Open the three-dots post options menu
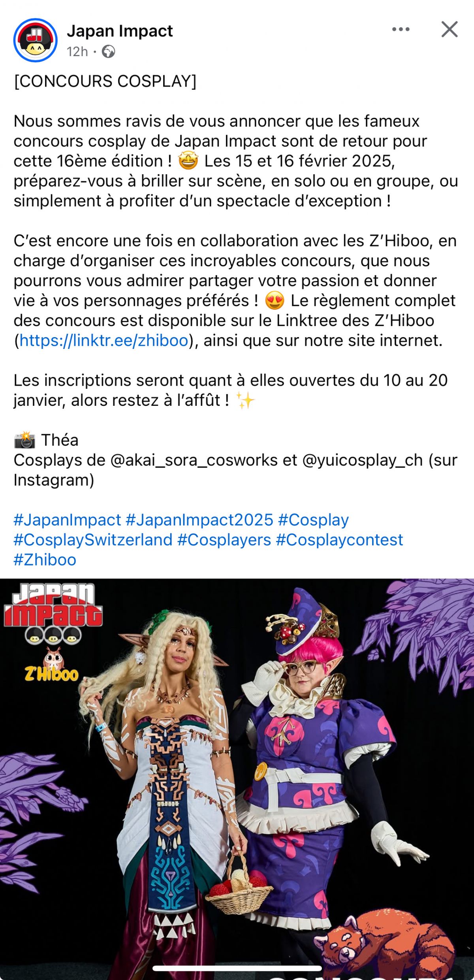Screen dimensions: 474x980 point(401,30)
